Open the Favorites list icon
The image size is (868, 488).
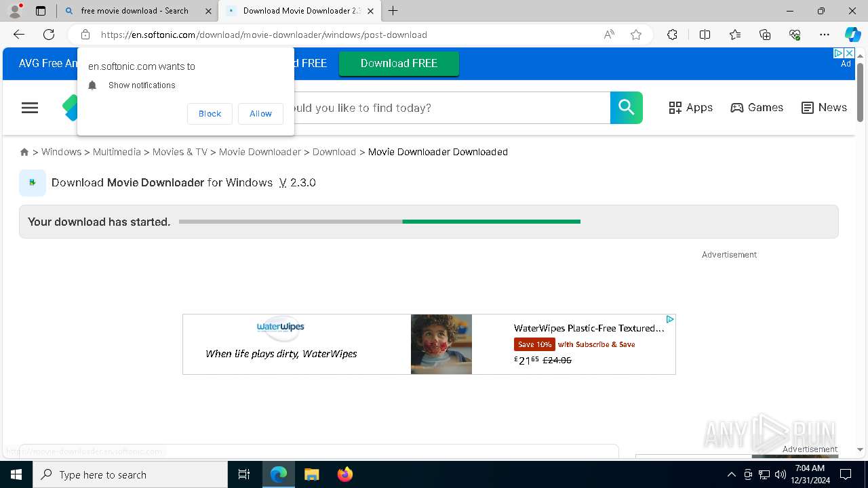pyautogui.click(x=735, y=35)
